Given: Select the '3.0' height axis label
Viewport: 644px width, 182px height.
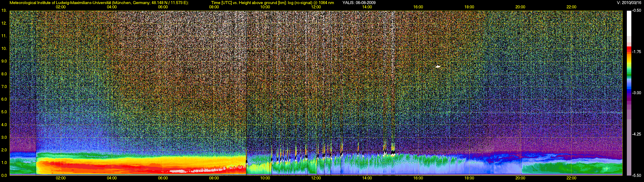Looking at the screenshot, I should pyautogui.click(x=4, y=137).
